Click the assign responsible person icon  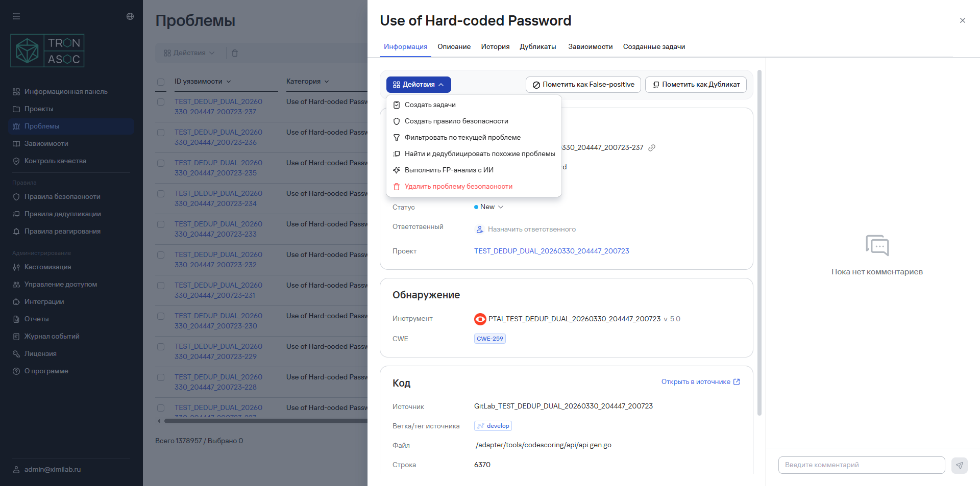click(x=480, y=229)
